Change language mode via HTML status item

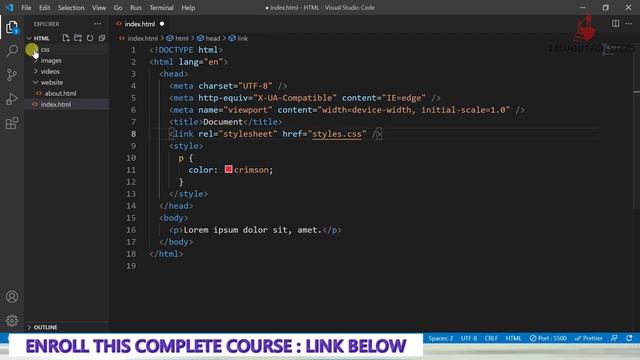tap(513, 338)
